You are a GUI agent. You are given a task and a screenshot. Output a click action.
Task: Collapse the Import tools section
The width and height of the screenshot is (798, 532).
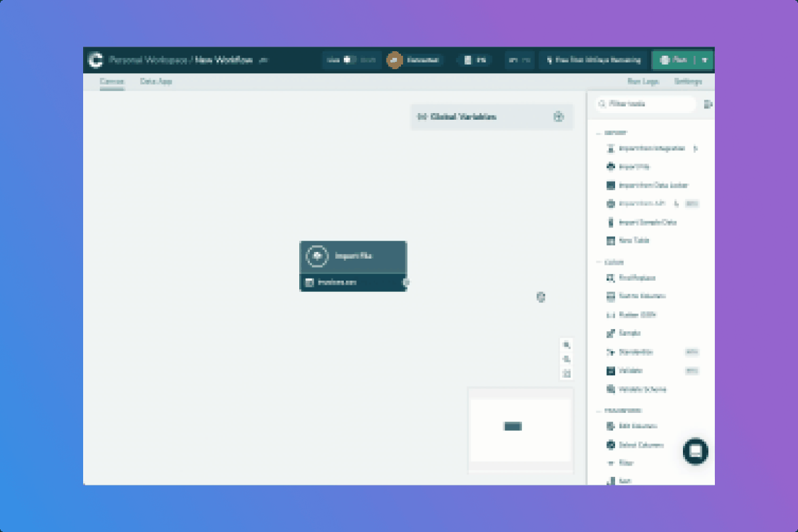click(598, 133)
